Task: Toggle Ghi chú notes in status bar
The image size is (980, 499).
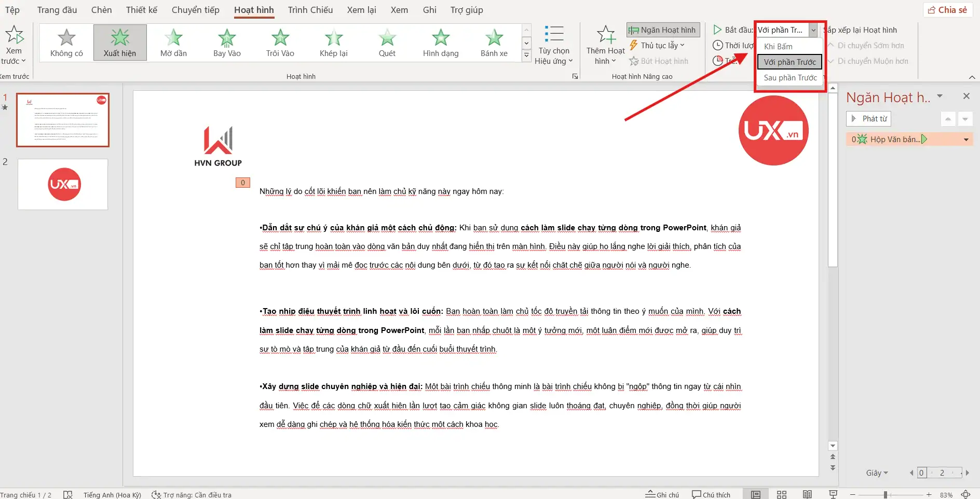Action: coord(662,494)
